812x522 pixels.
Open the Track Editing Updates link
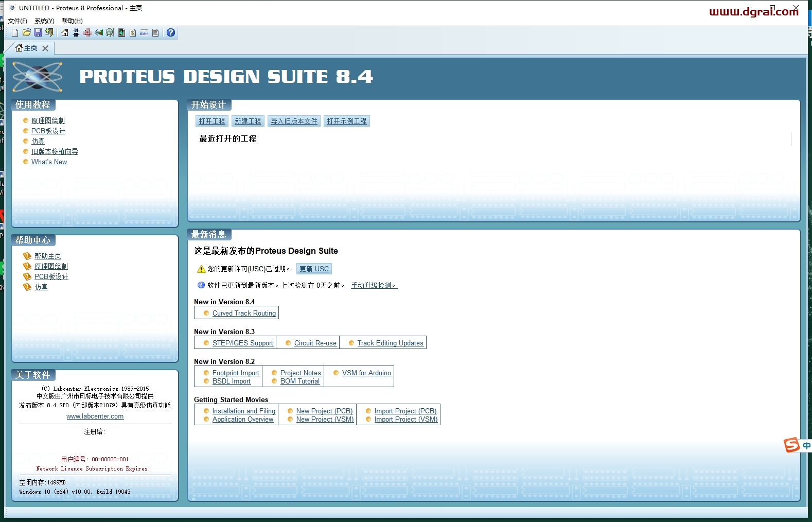click(x=391, y=343)
